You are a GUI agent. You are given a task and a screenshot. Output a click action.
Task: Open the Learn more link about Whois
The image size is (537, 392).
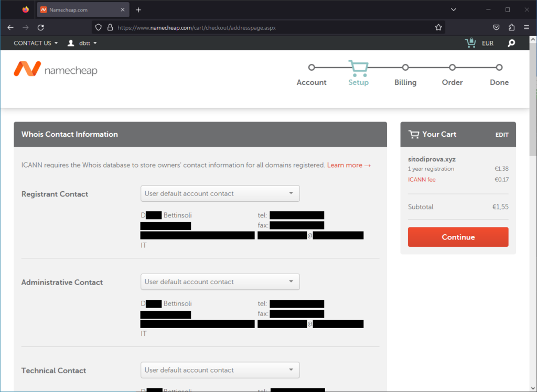click(x=349, y=165)
